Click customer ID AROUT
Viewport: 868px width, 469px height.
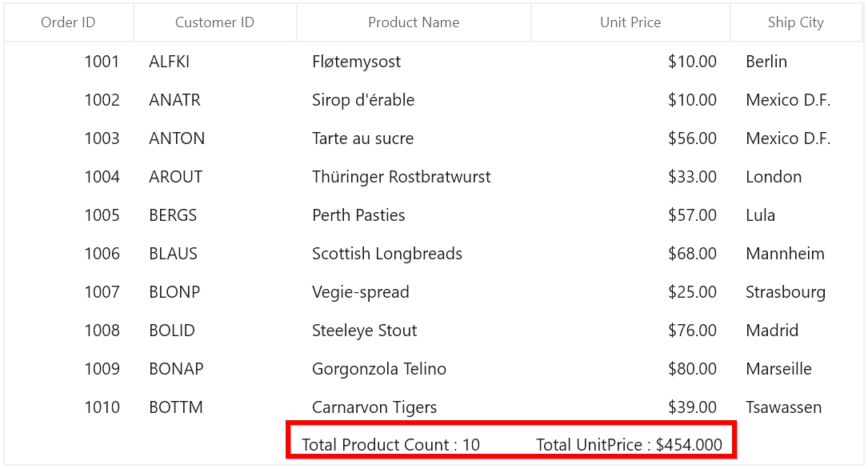pyautogui.click(x=175, y=177)
